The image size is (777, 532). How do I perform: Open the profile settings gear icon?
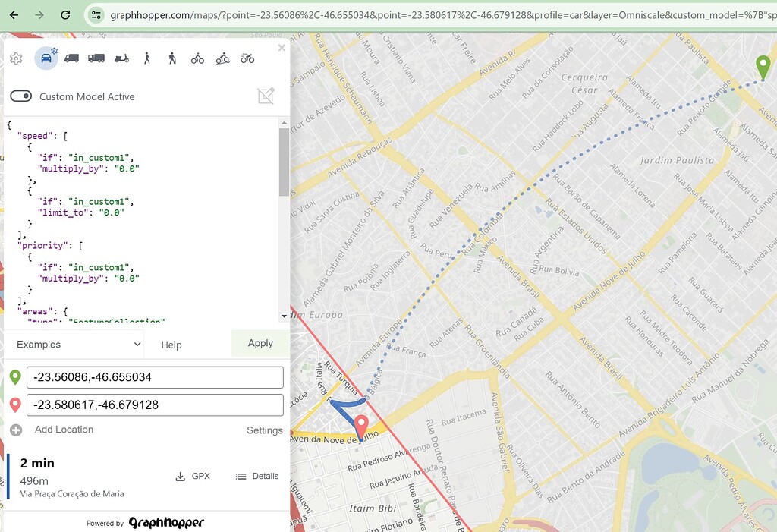coord(16,58)
